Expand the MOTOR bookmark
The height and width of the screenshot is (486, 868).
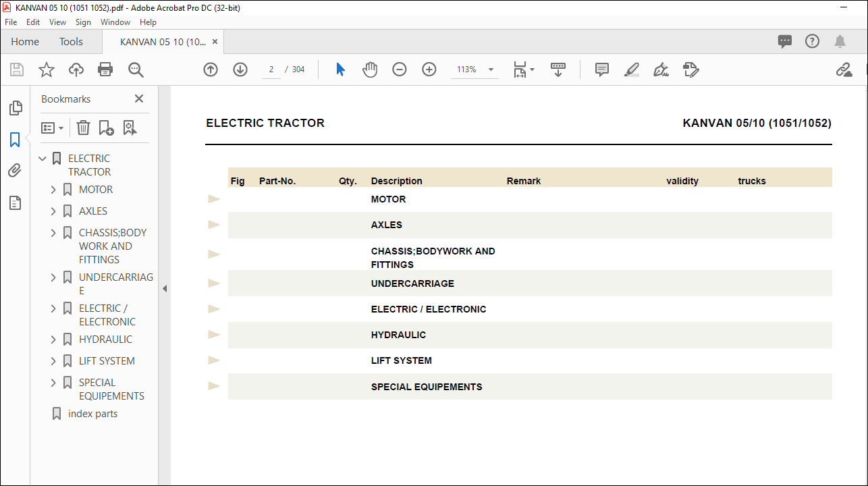pyautogui.click(x=53, y=190)
